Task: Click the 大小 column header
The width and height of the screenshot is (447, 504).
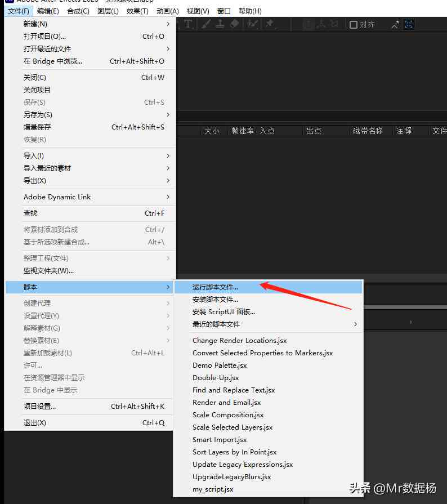Action: point(212,131)
